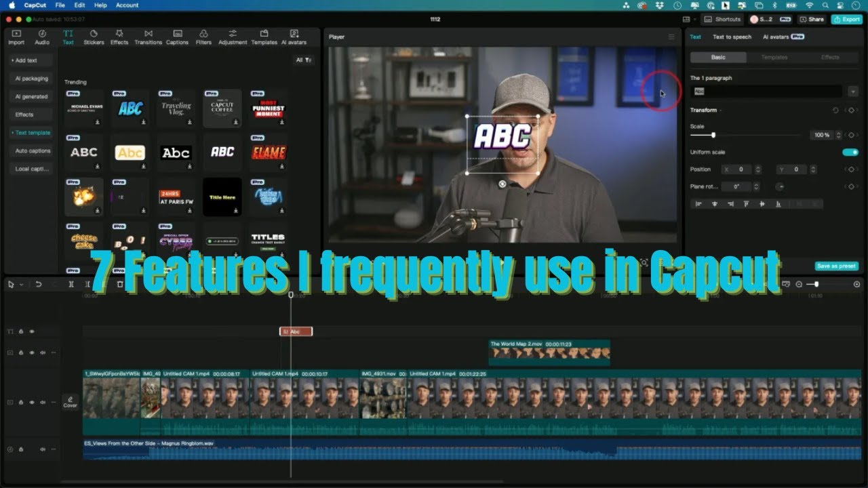The width and height of the screenshot is (868, 488).
Task: Delete the selected clip with trash icon
Action: [x=120, y=284]
